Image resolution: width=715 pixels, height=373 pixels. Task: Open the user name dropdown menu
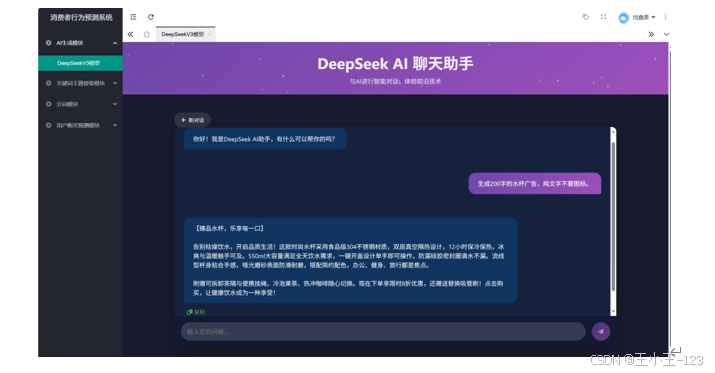click(644, 17)
